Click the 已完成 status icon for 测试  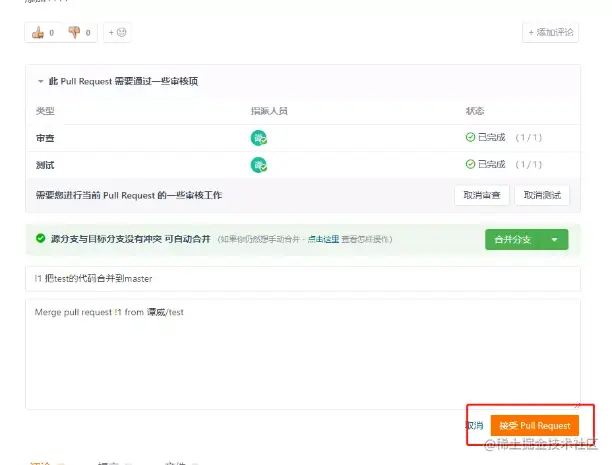click(x=470, y=164)
